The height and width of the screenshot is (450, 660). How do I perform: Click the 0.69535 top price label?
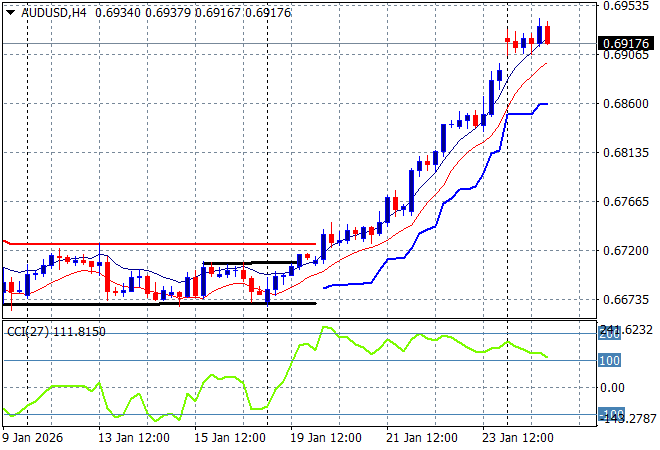click(626, 6)
